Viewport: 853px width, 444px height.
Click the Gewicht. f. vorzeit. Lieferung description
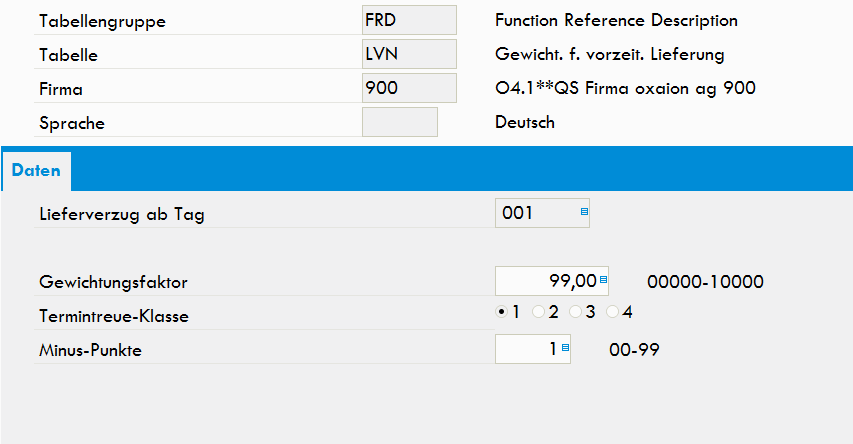pyautogui.click(x=610, y=54)
